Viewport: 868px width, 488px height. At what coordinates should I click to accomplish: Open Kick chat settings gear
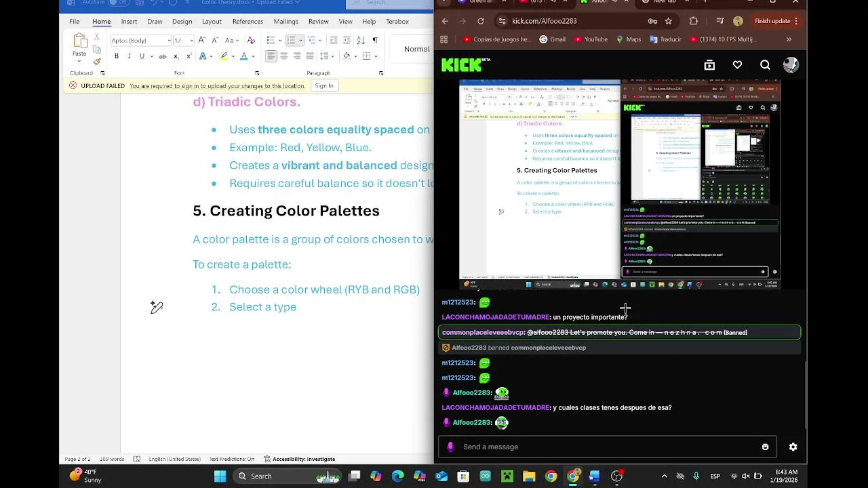point(793,447)
